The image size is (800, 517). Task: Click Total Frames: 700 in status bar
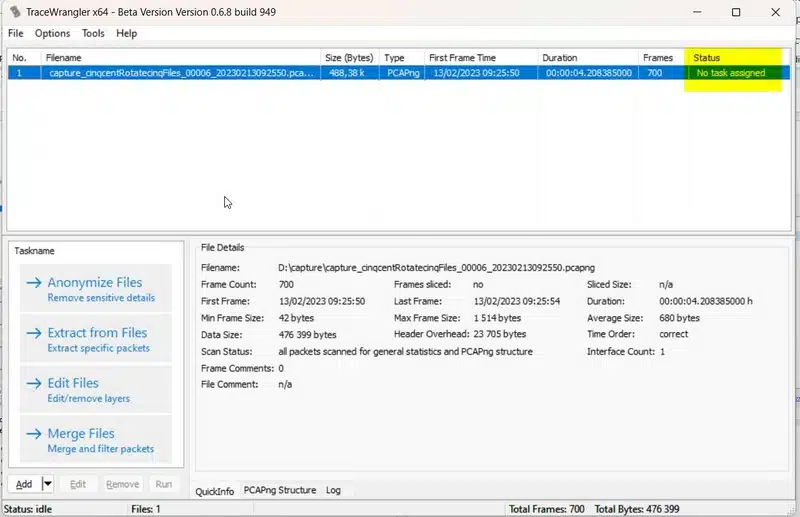point(546,509)
